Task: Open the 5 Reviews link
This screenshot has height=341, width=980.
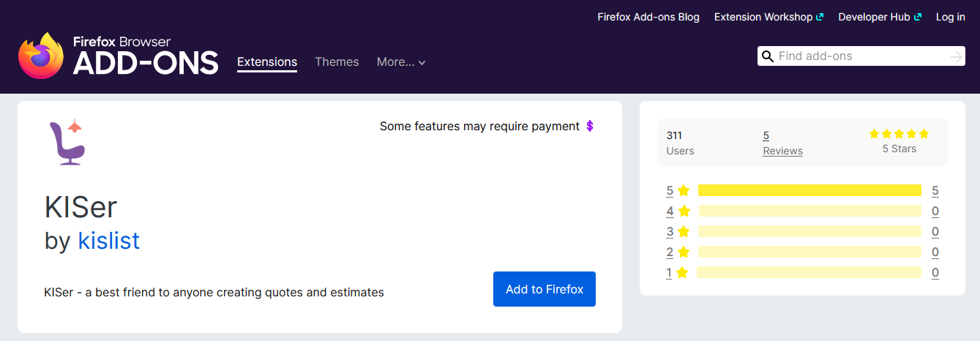Action: pyautogui.click(x=782, y=143)
